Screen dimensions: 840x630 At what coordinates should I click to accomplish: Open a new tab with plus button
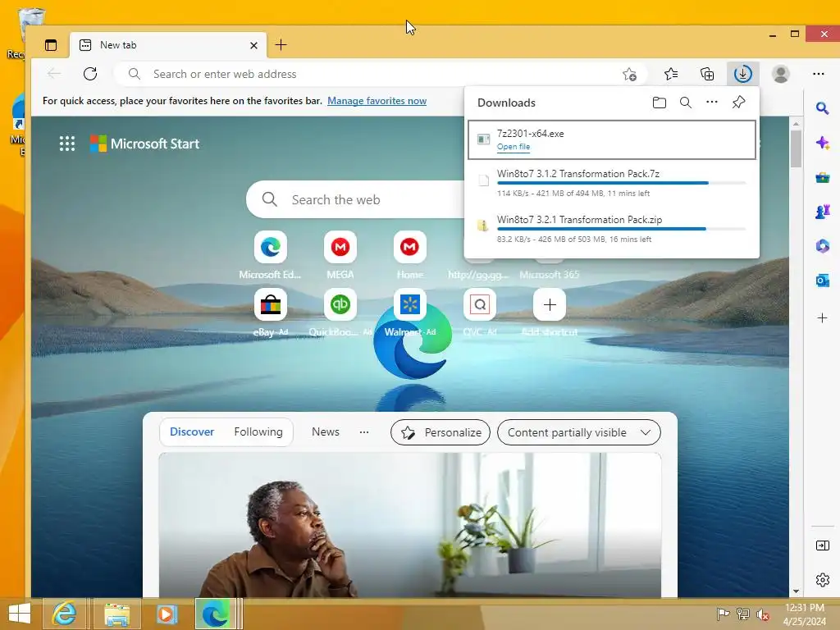[281, 45]
